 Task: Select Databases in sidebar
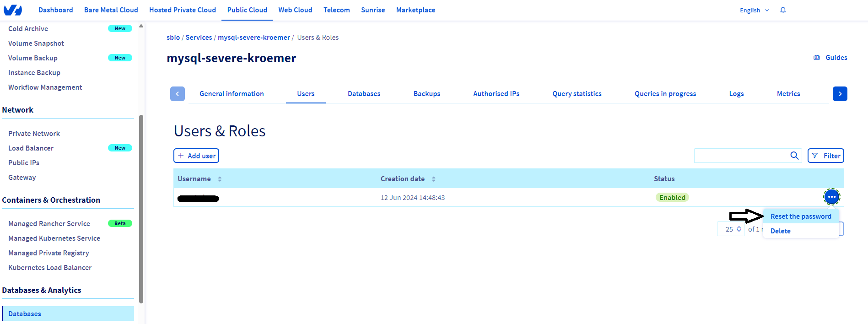click(68, 313)
